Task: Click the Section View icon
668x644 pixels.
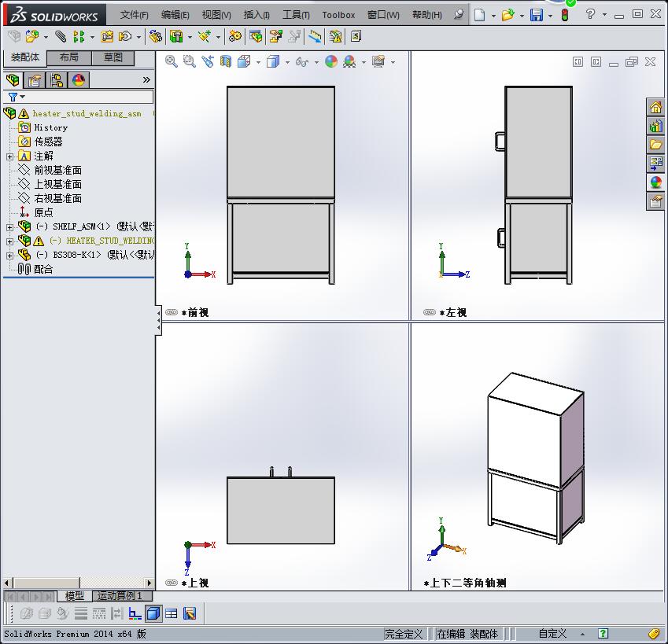Action: click(x=226, y=61)
